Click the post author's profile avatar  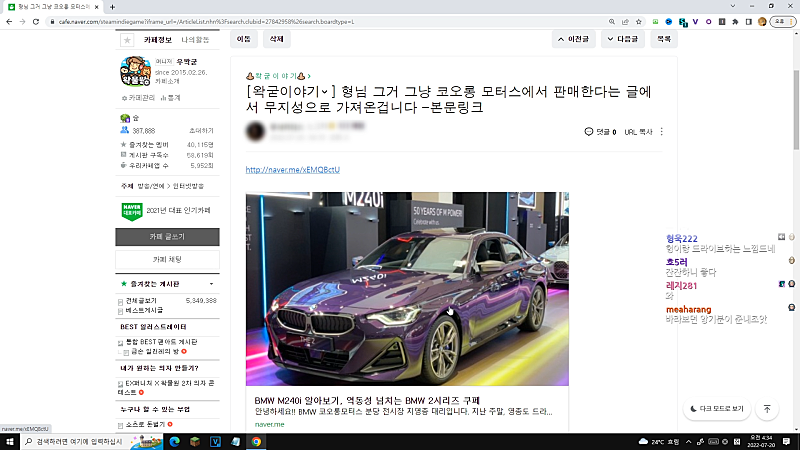tap(255, 132)
